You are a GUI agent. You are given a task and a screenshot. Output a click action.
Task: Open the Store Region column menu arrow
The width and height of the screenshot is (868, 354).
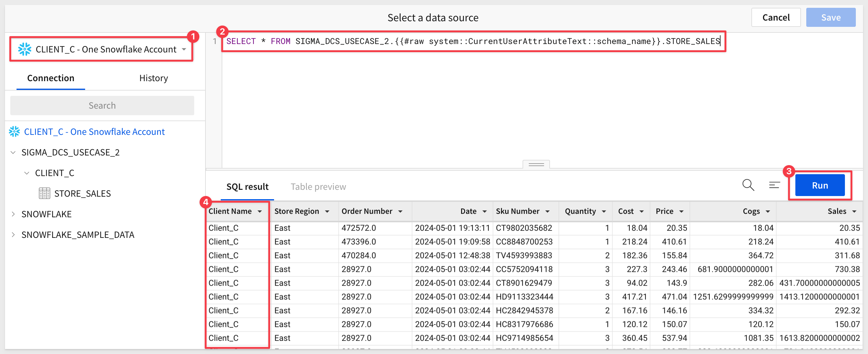(x=327, y=211)
